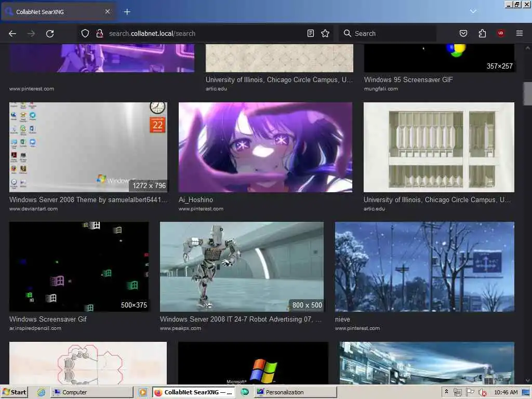
Task: Open Windows Server 2008 Theme thumbnail
Action: click(x=88, y=147)
